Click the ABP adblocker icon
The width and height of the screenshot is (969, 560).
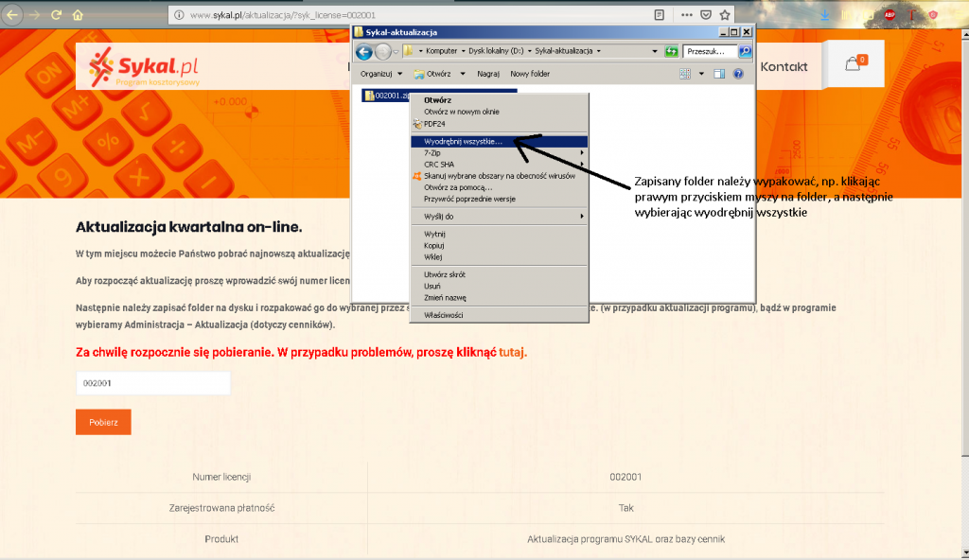click(x=890, y=14)
